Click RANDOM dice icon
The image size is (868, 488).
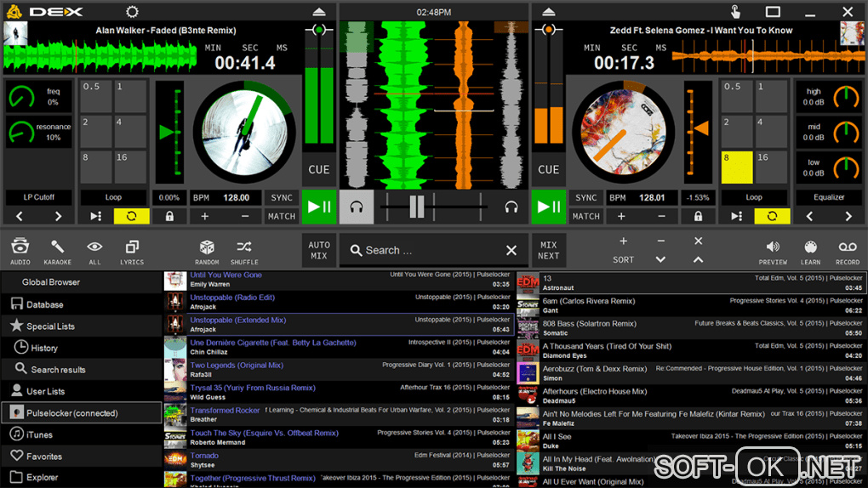tap(207, 251)
